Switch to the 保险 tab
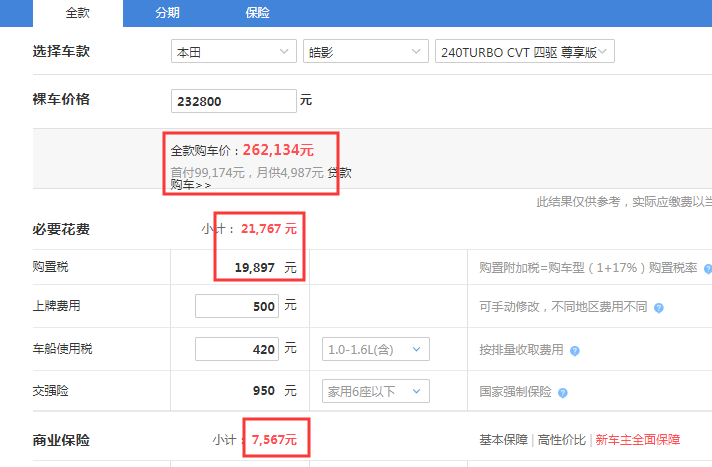Screen dimensions: 712x467 pyautogui.click(x=257, y=13)
